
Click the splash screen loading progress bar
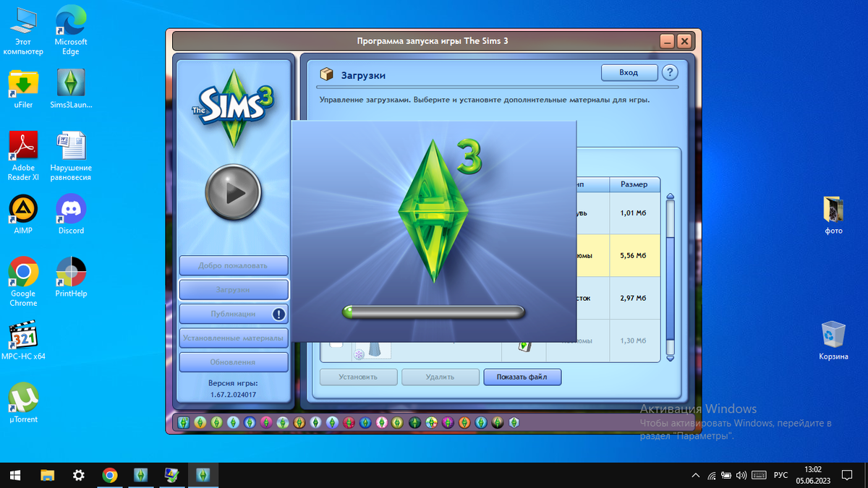[433, 312]
